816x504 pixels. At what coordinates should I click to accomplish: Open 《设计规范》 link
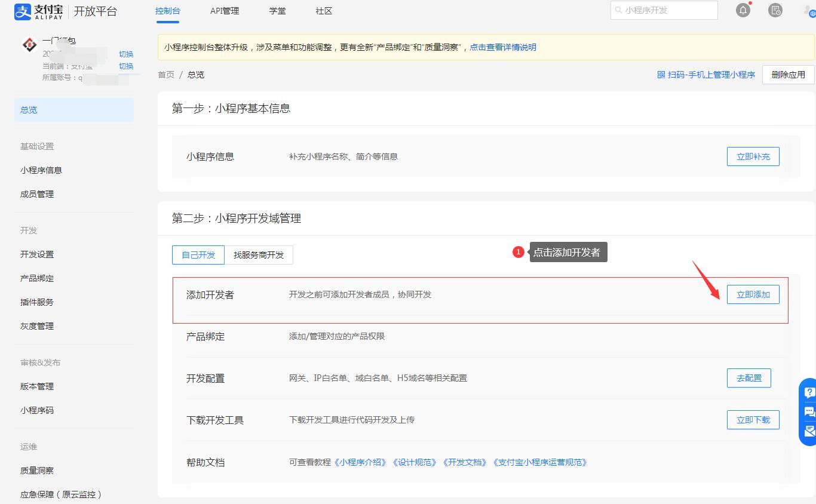tap(415, 462)
